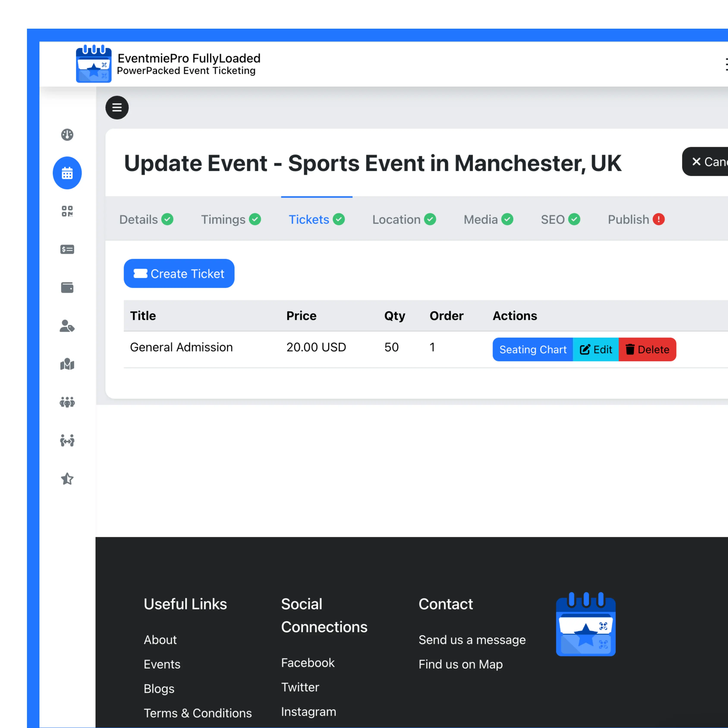The width and height of the screenshot is (728, 728).
Task: Open the people arrows sidebar icon
Action: point(67,440)
